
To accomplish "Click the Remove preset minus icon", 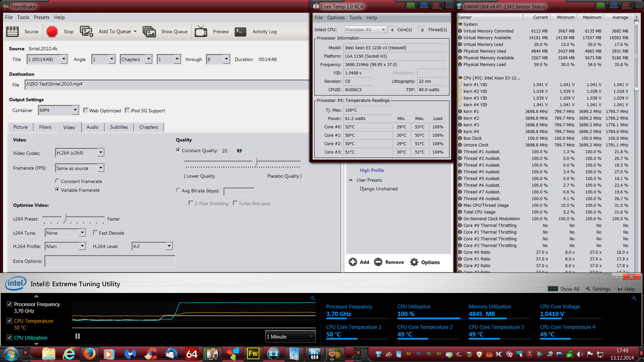I will tap(378, 262).
